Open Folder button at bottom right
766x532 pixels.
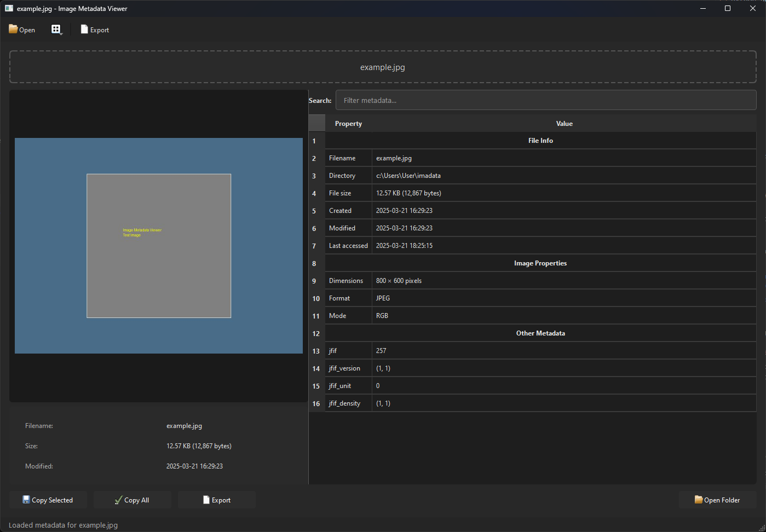tap(717, 500)
